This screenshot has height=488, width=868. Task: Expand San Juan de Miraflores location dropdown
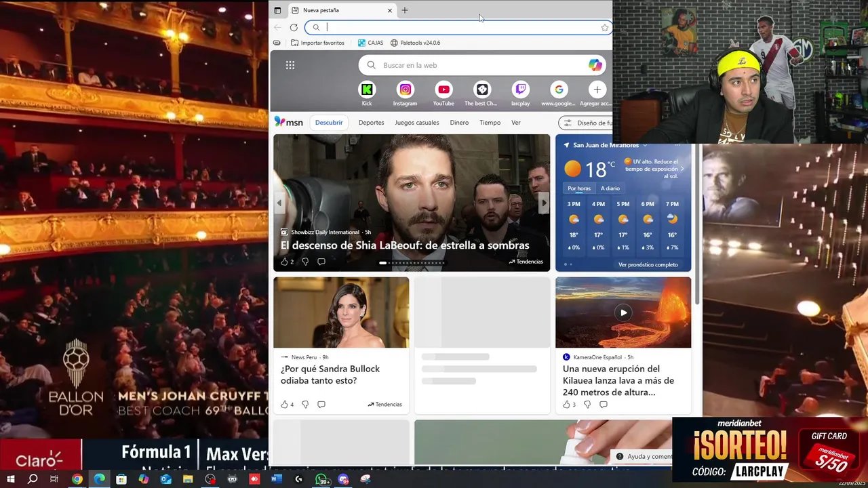[645, 145]
